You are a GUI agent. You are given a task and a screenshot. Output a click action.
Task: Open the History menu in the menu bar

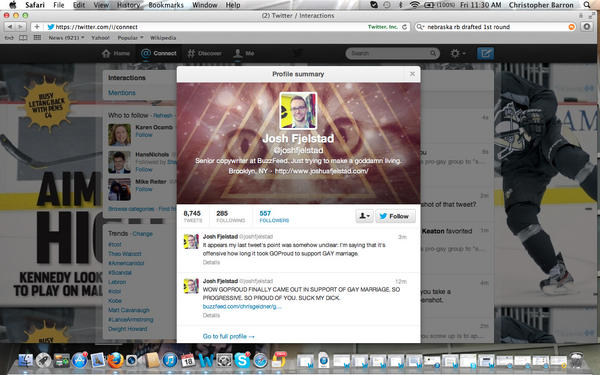pos(128,5)
